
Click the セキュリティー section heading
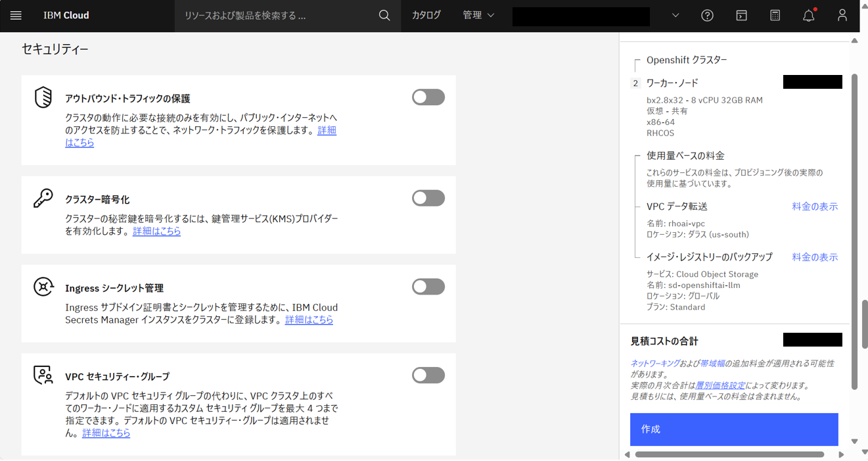tap(55, 49)
